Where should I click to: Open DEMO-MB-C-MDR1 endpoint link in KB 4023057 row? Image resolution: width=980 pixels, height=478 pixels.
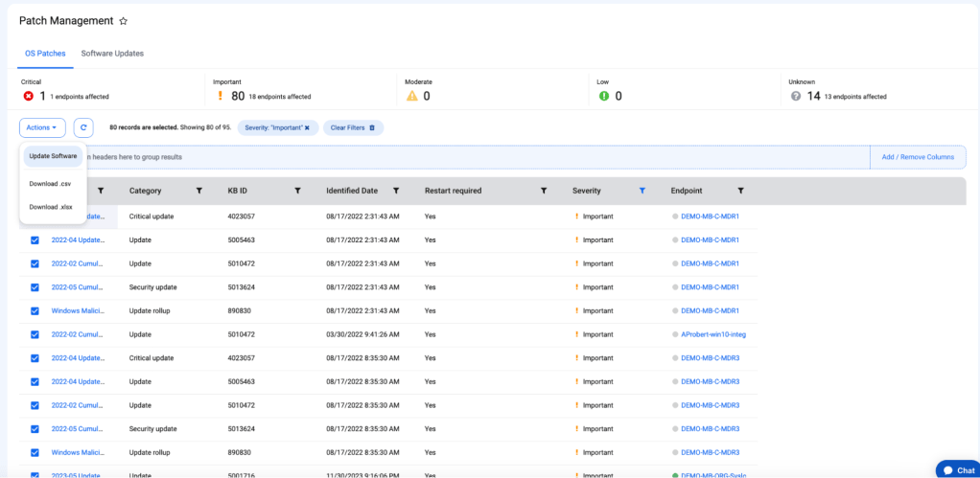(710, 216)
